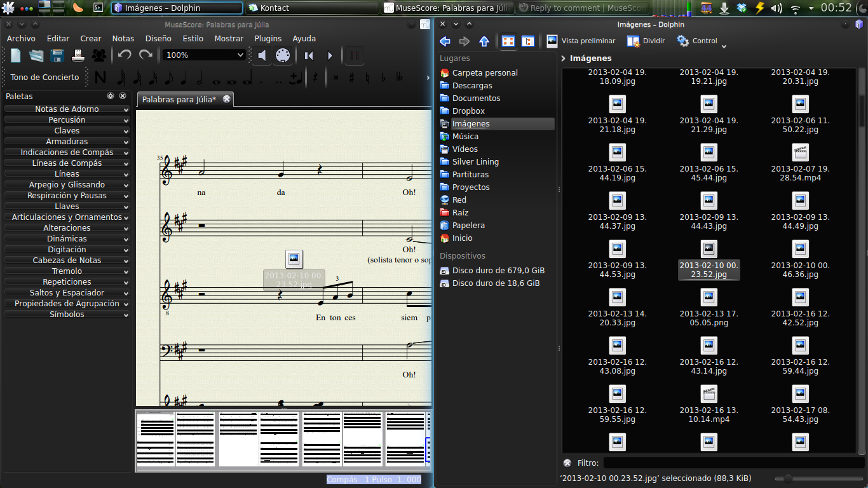Open volume control in system tray
This screenshot has height=488, width=868.
(x=776, y=8)
